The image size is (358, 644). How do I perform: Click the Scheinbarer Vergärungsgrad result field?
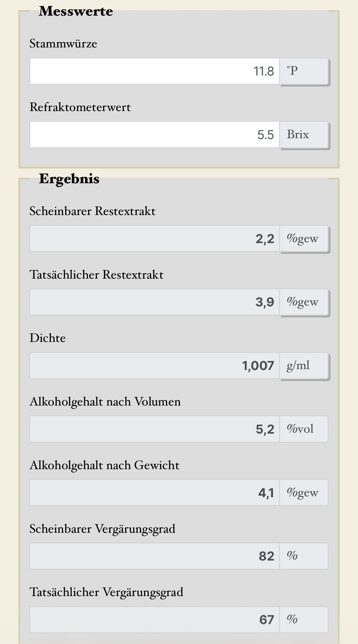click(155, 556)
